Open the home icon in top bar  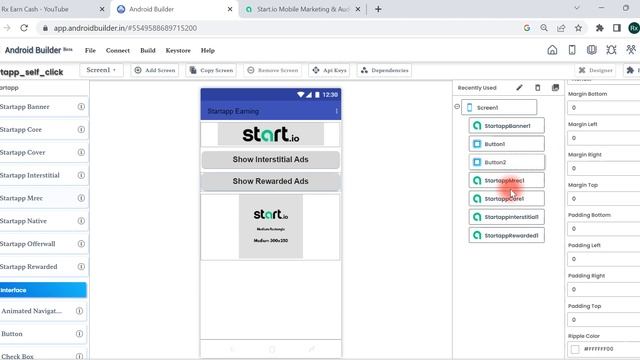552,50
